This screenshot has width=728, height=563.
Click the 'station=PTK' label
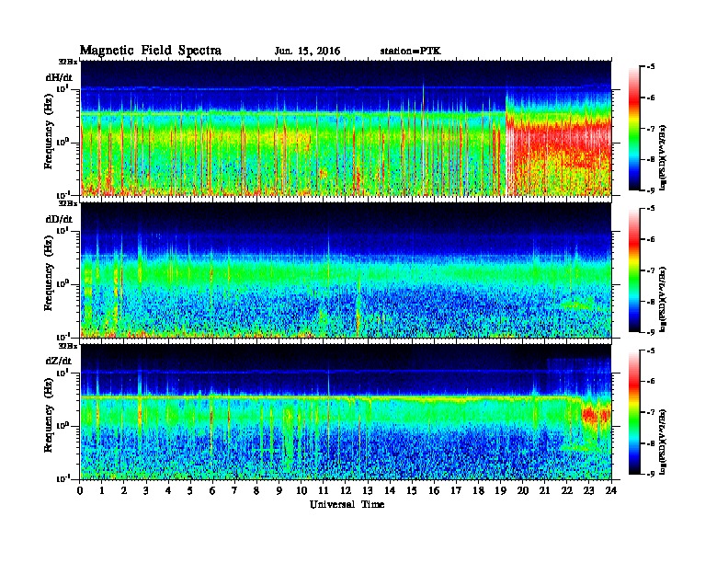[410, 52]
